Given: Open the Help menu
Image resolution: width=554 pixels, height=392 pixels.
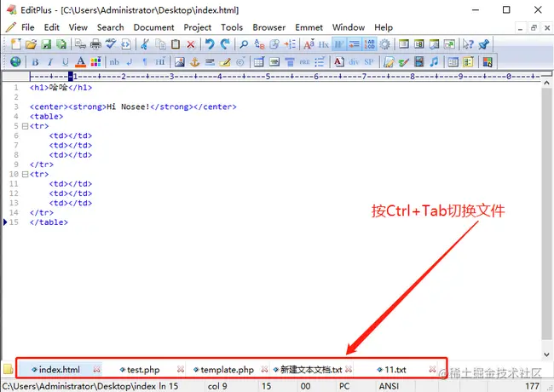Looking at the screenshot, I should click(x=384, y=27).
